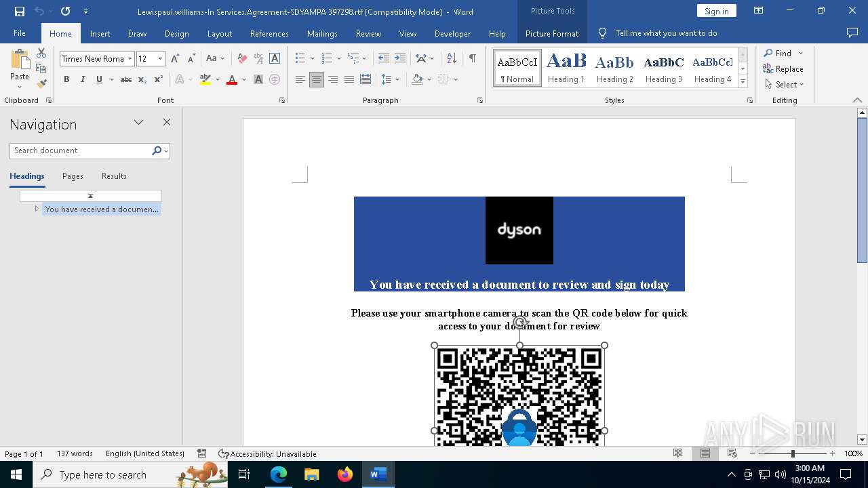The width and height of the screenshot is (868, 488).
Task: Apply the Heading 1 style
Action: [566, 68]
